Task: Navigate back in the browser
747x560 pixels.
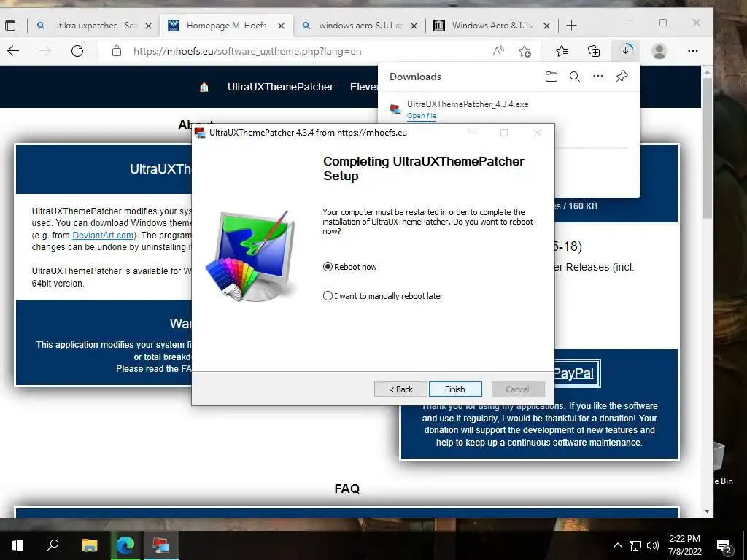Action: (13, 51)
